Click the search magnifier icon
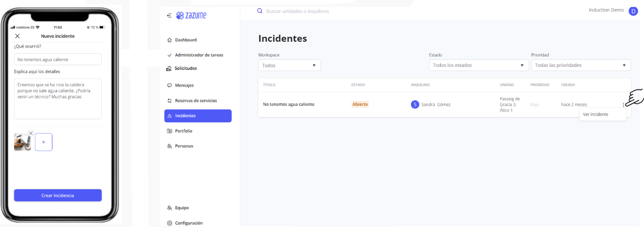This screenshot has height=227, width=644. [x=260, y=11]
